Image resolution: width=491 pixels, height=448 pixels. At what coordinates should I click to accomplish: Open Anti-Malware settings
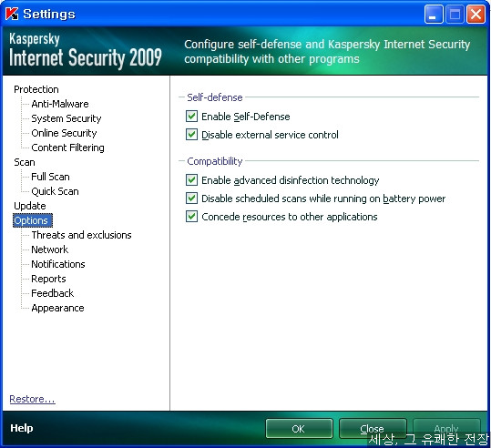pos(60,104)
